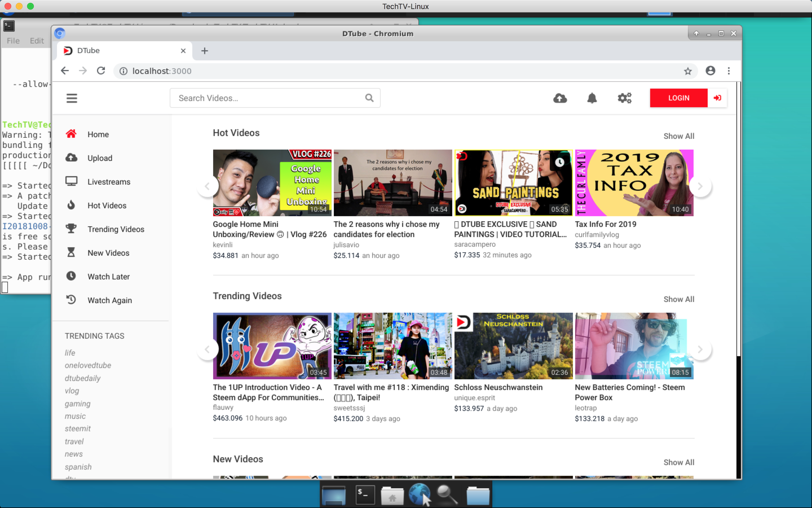Click the Upload cloud icon in sidebar
The width and height of the screenshot is (812, 508).
click(x=71, y=157)
